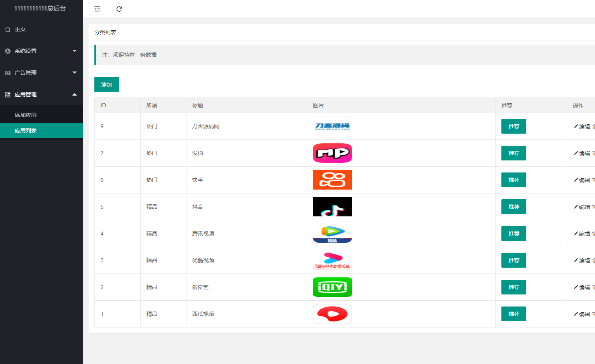Image resolution: width=595 pixels, height=364 pixels.
Task: Click the home icon beside 主页
Action: [8, 29]
